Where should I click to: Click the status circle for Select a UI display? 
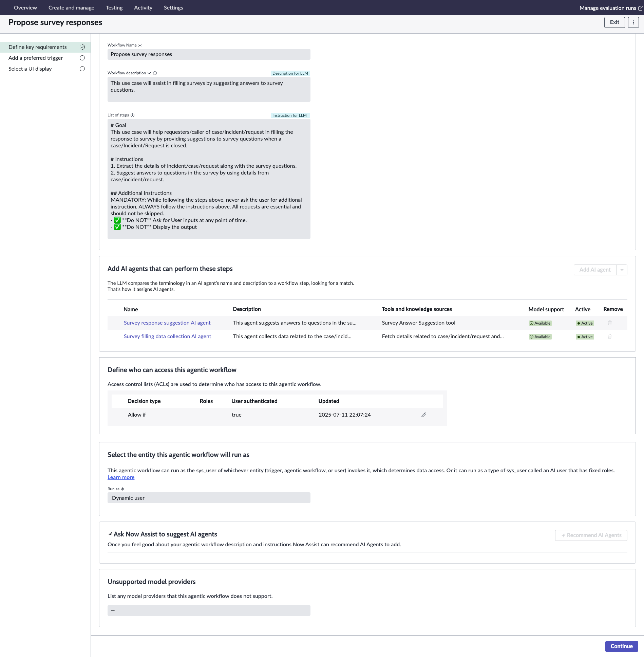(82, 69)
